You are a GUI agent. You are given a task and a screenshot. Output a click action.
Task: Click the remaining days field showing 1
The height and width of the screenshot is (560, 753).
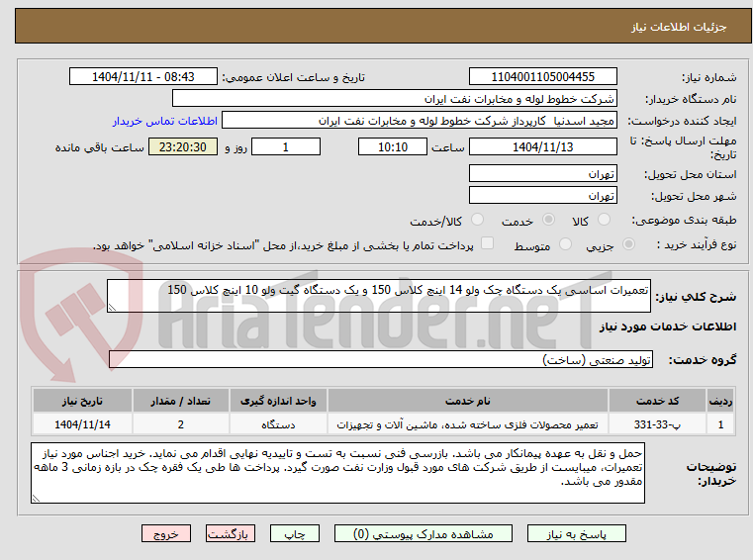tap(286, 147)
